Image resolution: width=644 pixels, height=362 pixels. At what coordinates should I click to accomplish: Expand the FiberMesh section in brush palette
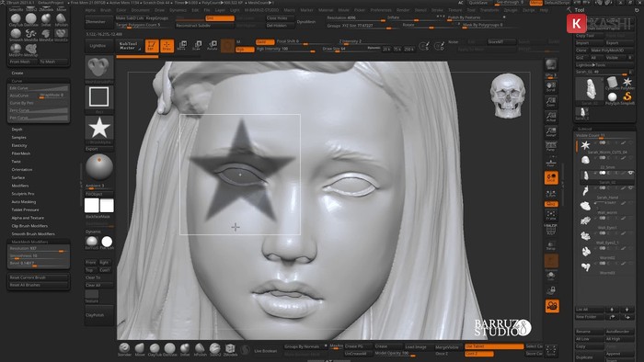(20, 153)
